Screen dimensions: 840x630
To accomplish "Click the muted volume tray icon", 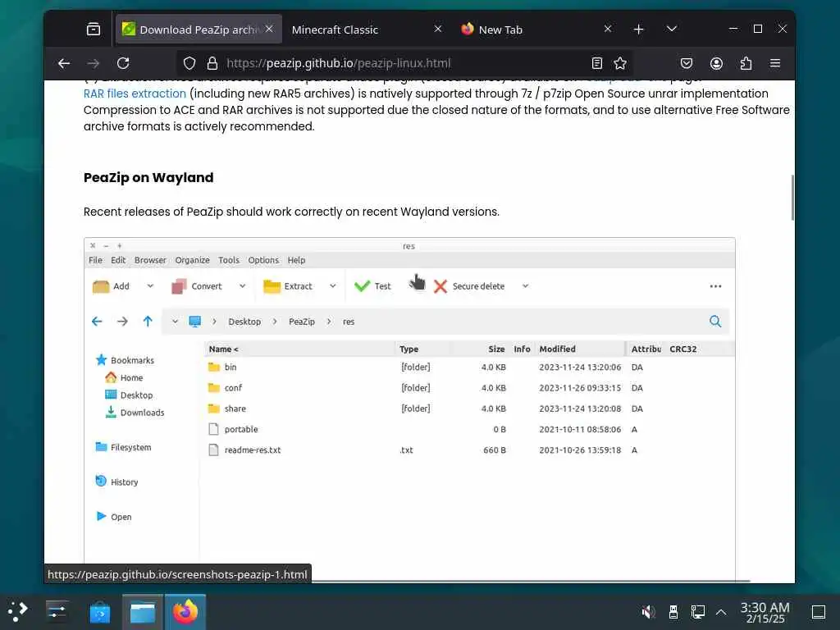I will pos(648,611).
